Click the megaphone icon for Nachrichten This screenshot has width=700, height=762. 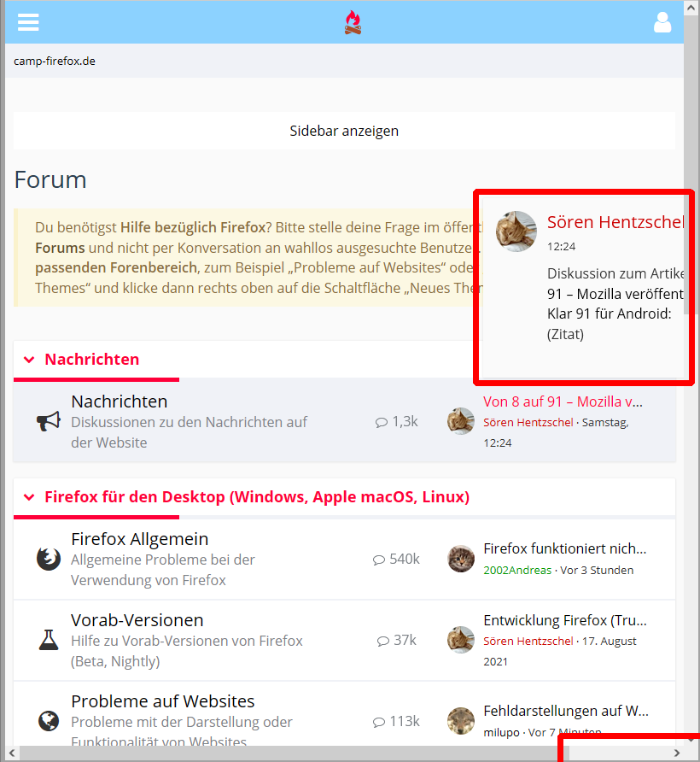click(49, 421)
